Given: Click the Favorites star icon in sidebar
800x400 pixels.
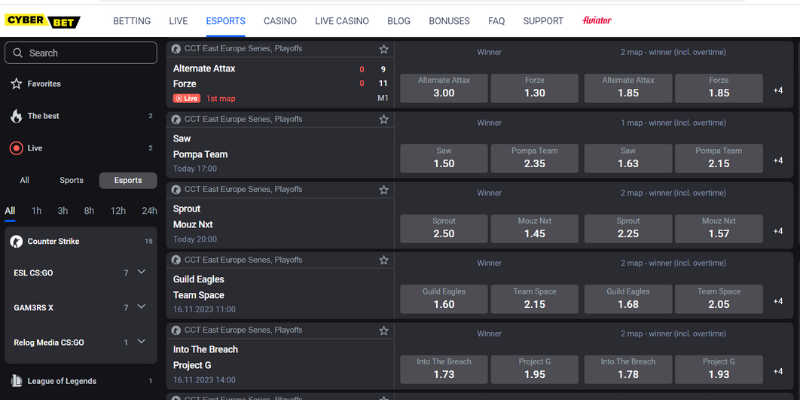Looking at the screenshot, I should click(16, 84).
